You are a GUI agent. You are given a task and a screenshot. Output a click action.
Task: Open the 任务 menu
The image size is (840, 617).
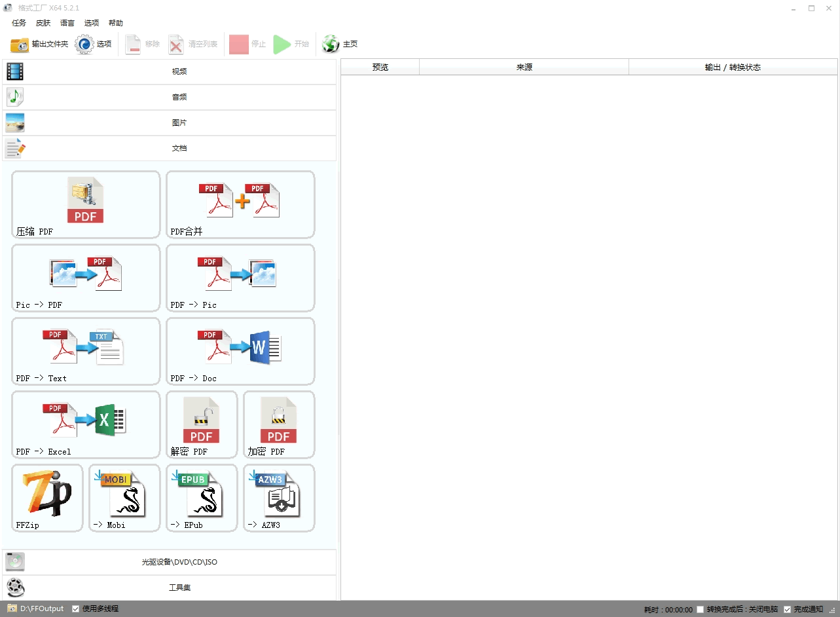tap(19, 23)
